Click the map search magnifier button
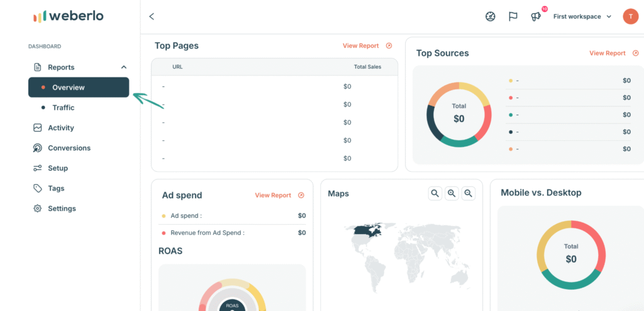 [435, 193]
